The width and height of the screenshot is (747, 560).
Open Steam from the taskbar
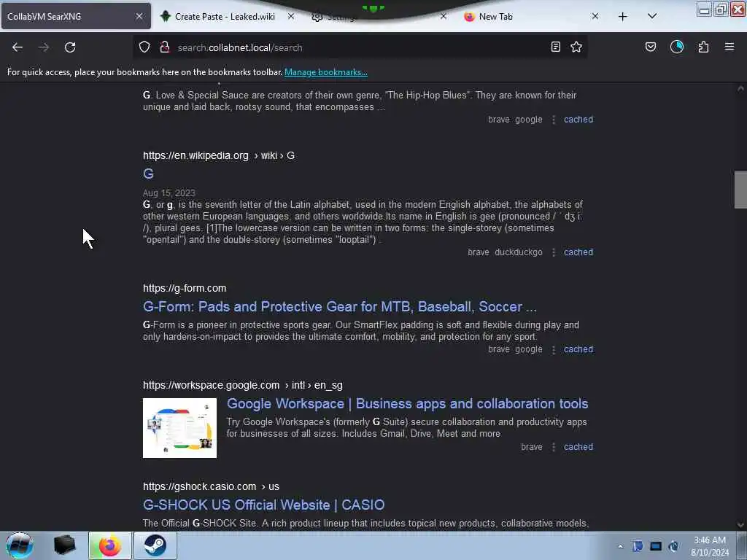point(155,545)
